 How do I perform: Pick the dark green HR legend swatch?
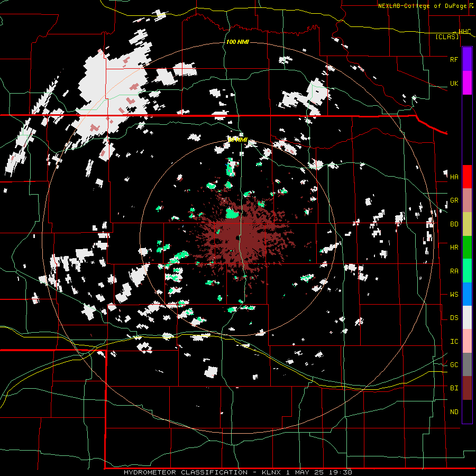coord(467,247)
